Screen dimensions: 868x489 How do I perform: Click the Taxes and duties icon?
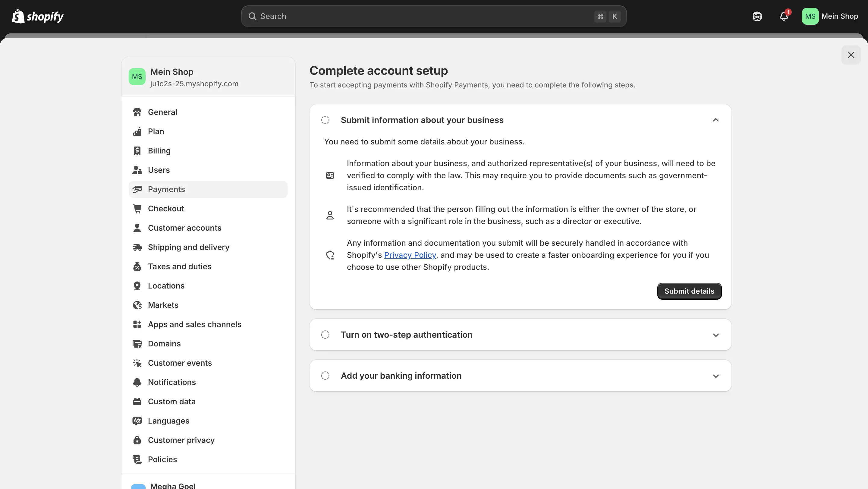137,266
